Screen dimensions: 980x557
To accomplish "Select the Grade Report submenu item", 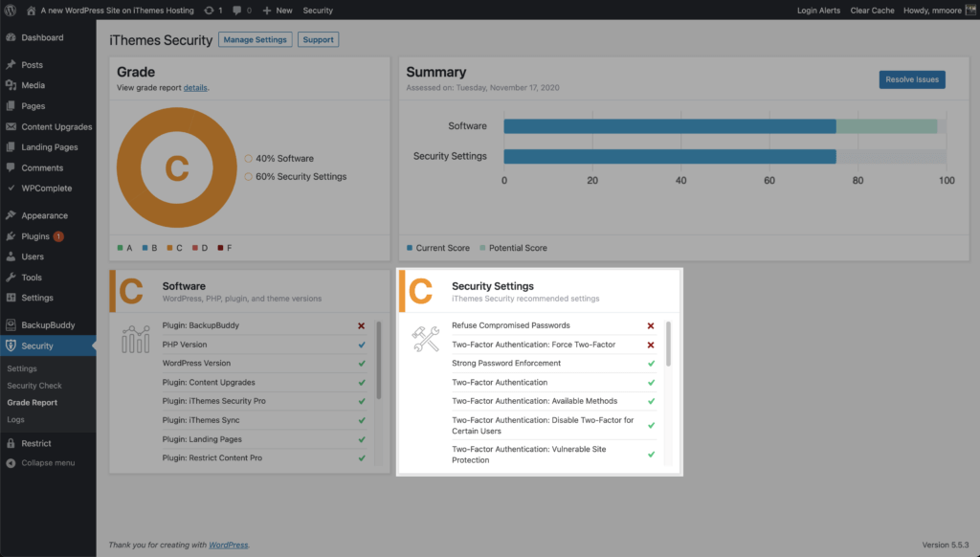I will pos(32,403).
